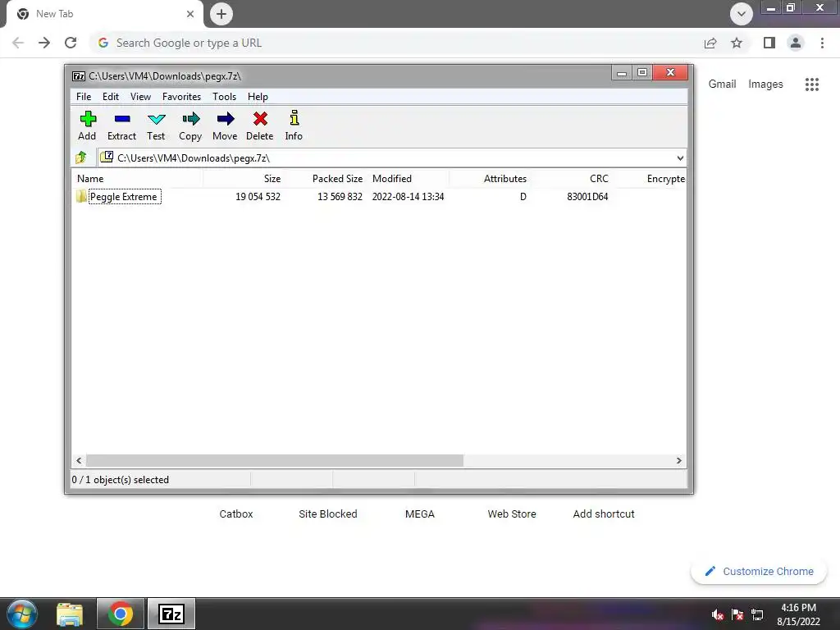Expand the Chrome tab search chevron
This screenshot has height=630, width=840.
click(742, 14)
